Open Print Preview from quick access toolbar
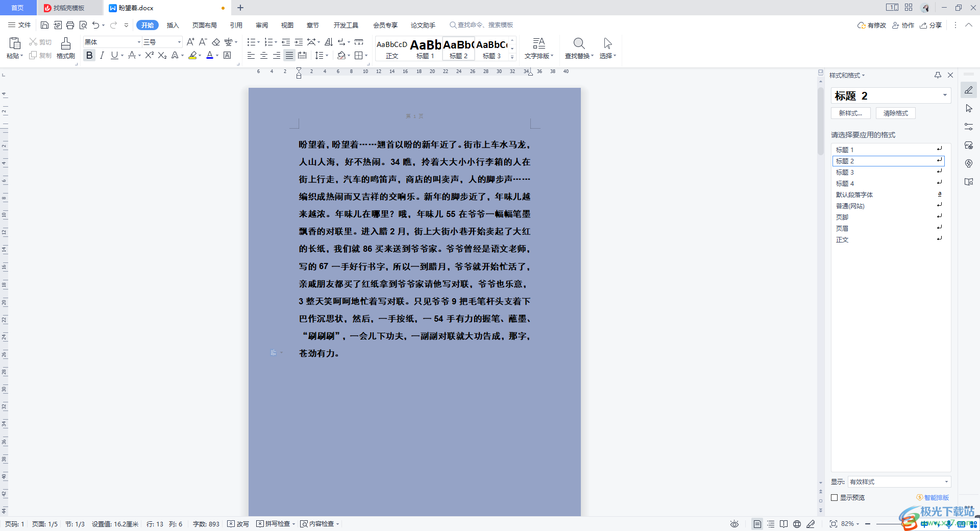Viewport: 980px width, 531px height. coord(83,25)
